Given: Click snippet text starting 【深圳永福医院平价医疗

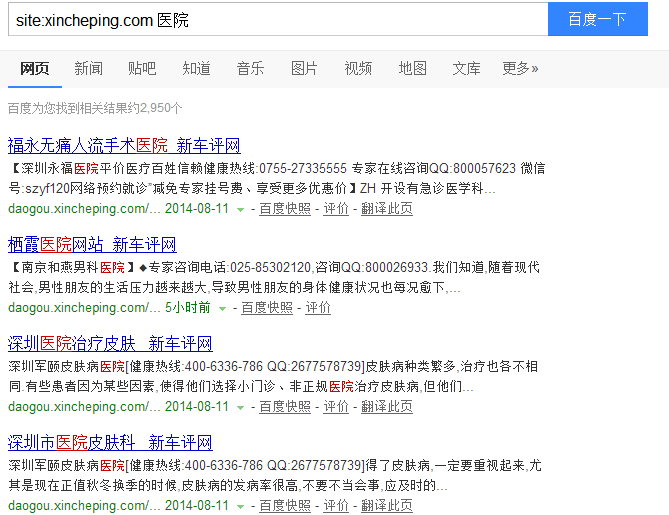Looking at the screenshot, I should click(276, 178).
